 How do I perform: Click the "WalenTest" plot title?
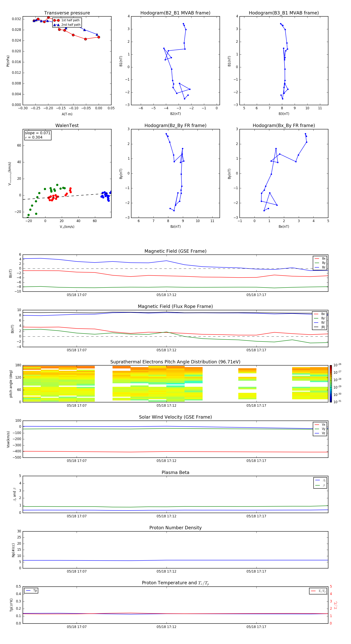click(x=67, y=125)
